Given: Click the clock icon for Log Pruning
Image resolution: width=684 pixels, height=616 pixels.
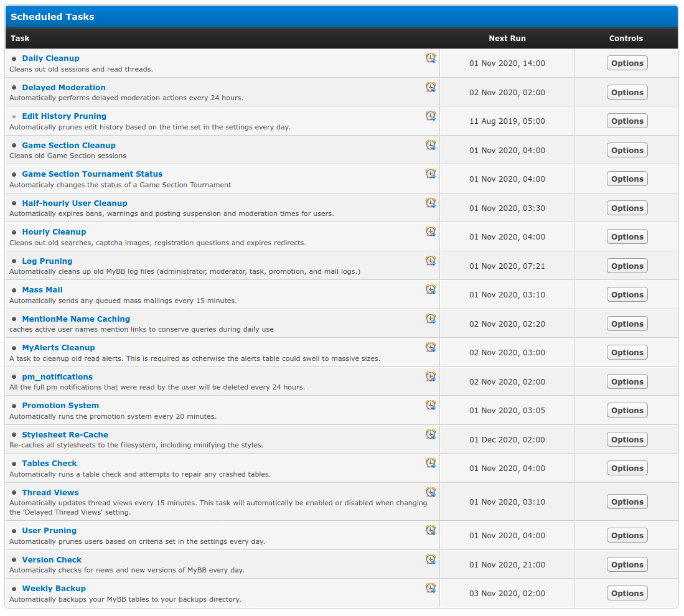Looking at the screenshot, I should tap(431, 261).
